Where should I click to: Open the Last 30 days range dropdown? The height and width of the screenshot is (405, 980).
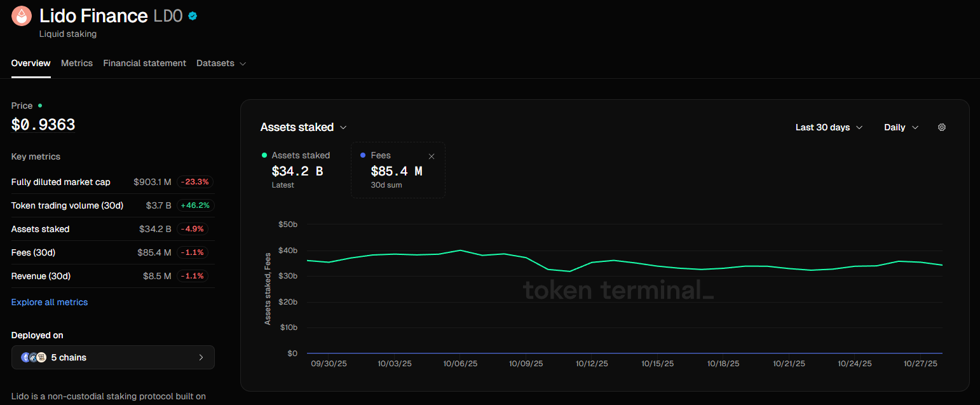[829, 127]
